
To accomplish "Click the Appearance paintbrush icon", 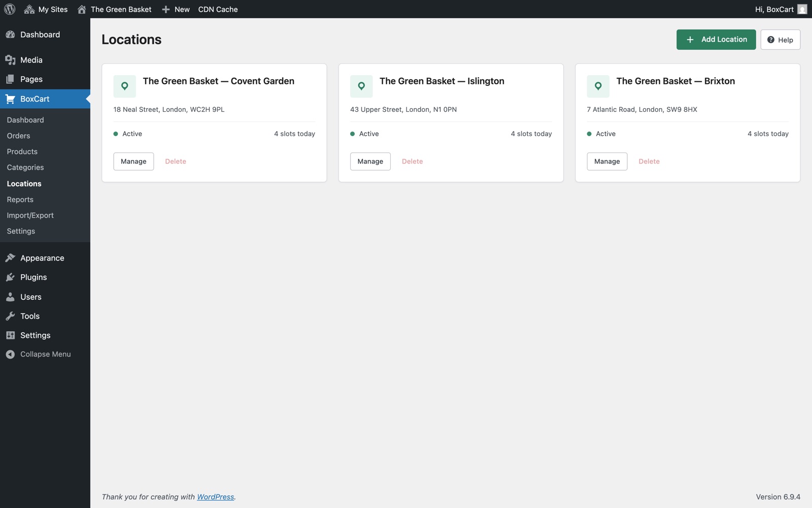I will 10,258.
